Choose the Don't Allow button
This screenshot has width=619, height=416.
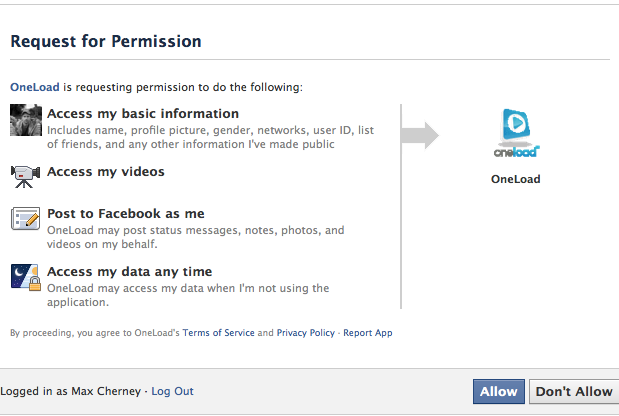point(574,392)
